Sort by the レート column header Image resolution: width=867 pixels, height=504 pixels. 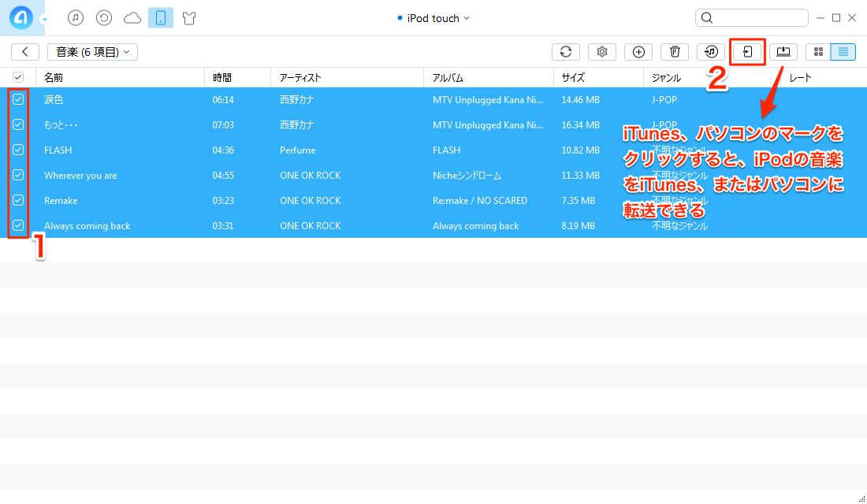coord(800,78)
